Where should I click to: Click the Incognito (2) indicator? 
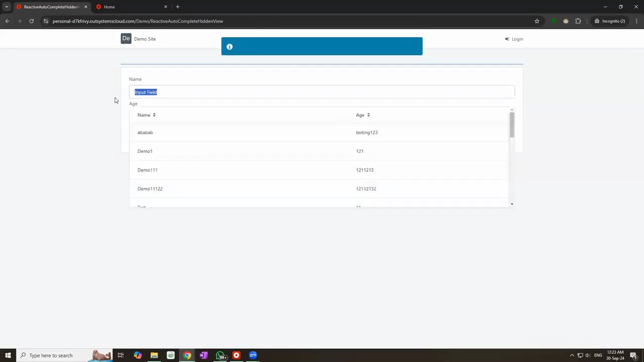[x=609, y=21]
